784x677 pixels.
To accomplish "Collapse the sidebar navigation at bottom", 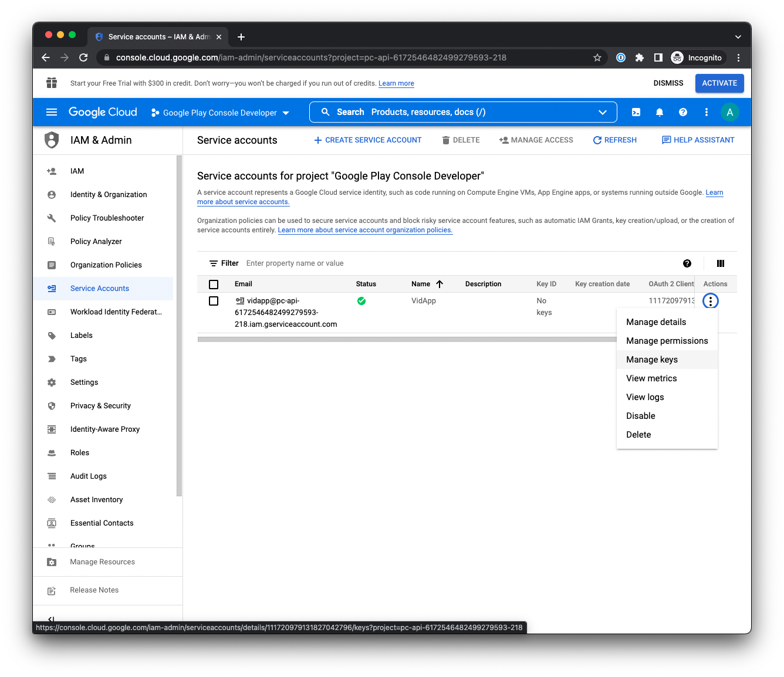I will [x=52, y=619].
